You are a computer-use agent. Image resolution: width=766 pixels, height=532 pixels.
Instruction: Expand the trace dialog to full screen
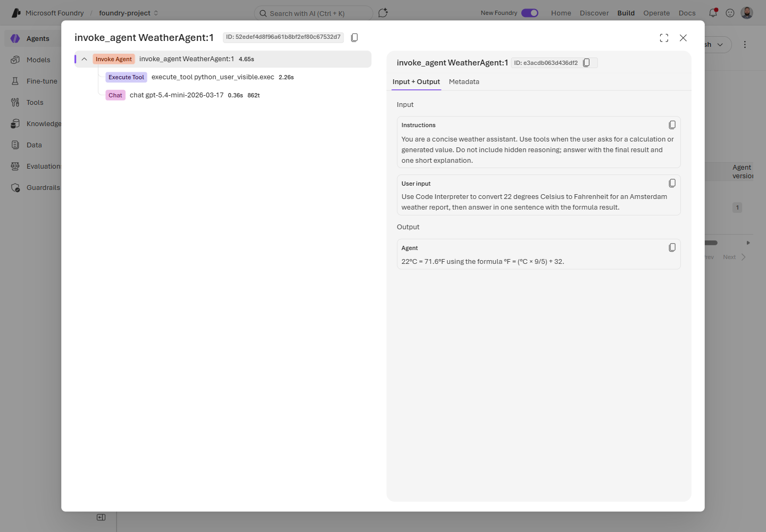click(664, 38)
